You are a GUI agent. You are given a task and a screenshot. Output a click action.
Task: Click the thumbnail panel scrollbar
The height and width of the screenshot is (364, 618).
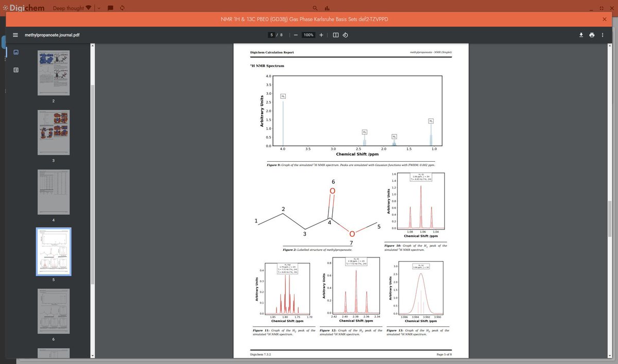(x=92, y=184)
